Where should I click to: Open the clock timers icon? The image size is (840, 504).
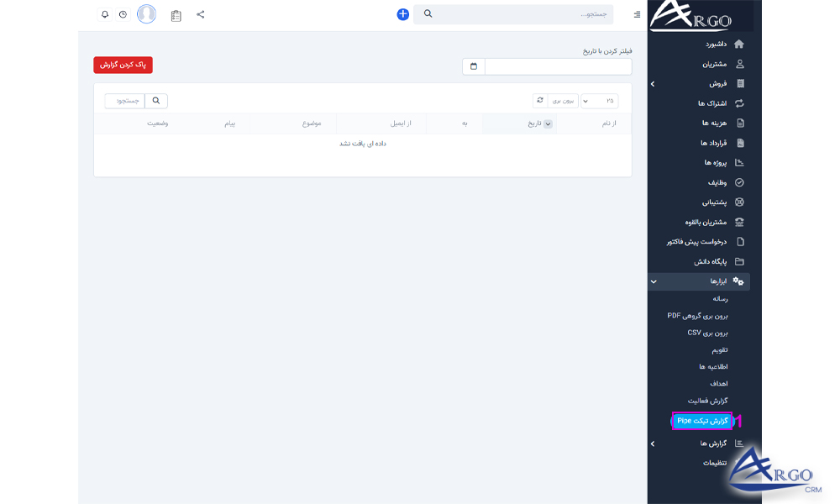pyautogui.click(x=123, y=14)
